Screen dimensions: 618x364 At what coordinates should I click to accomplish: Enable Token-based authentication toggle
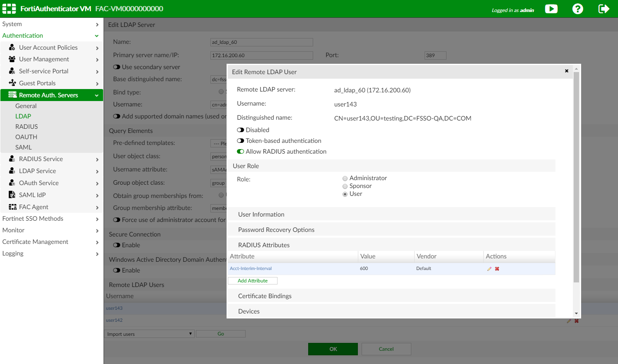tap(241, 141)
